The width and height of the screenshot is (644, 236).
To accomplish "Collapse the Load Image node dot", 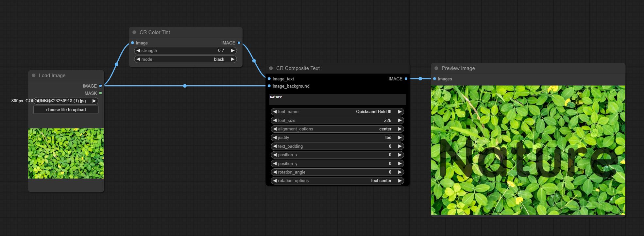I will [x=33, y=76].
